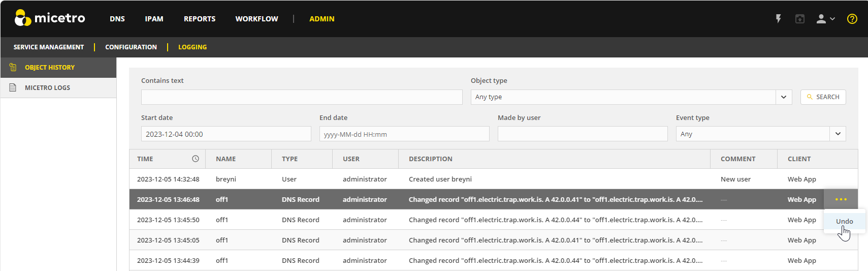Click the import tasks icon in header

pos(799,19)
